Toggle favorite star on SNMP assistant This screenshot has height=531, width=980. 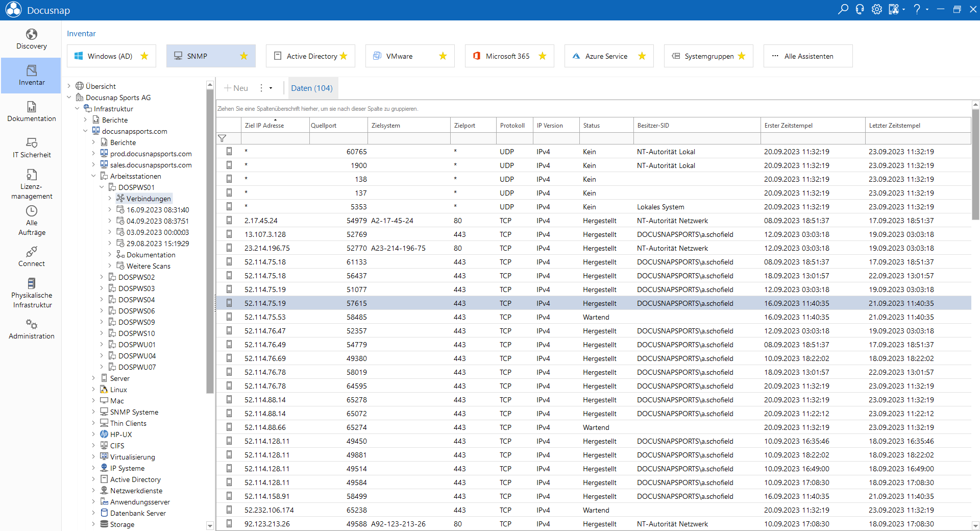tap(244, 56)
